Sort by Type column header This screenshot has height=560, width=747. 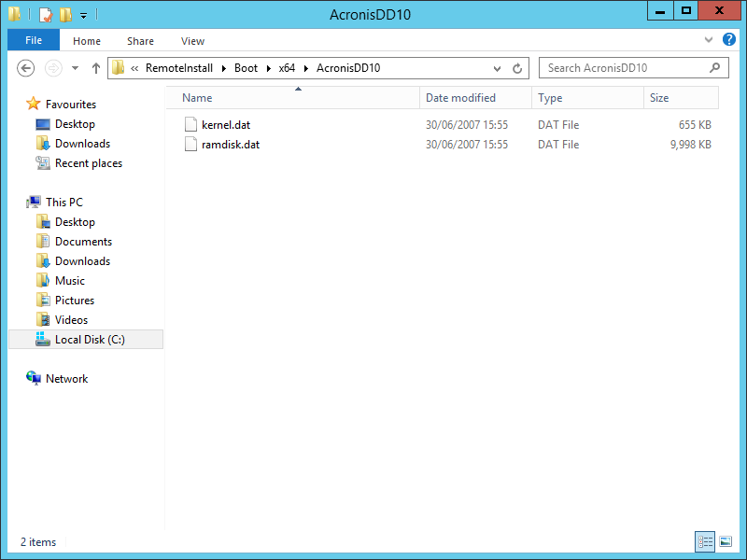coord(587,98)
